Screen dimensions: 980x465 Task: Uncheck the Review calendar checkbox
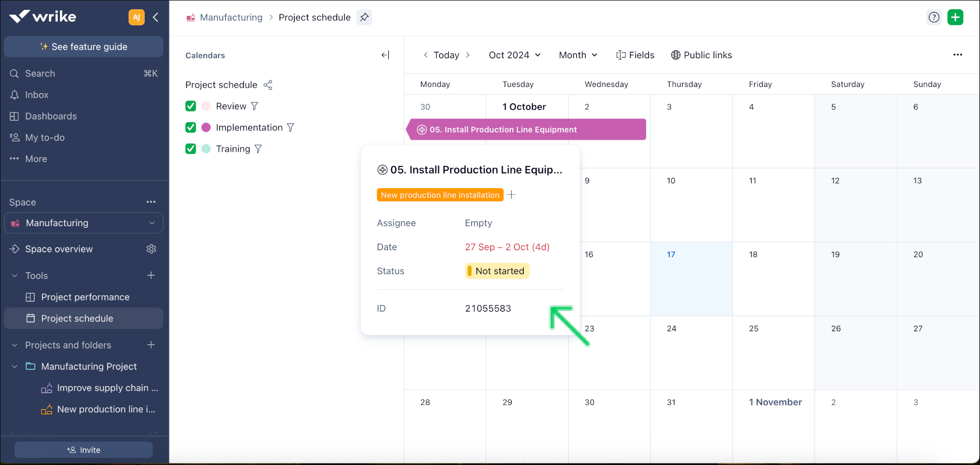click(x=191, y=106)
